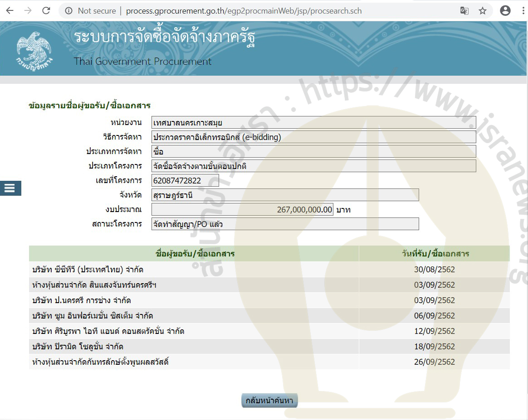
Task: Click the browser back arrow
Action: pyautogui.click(x=10, y=10)
